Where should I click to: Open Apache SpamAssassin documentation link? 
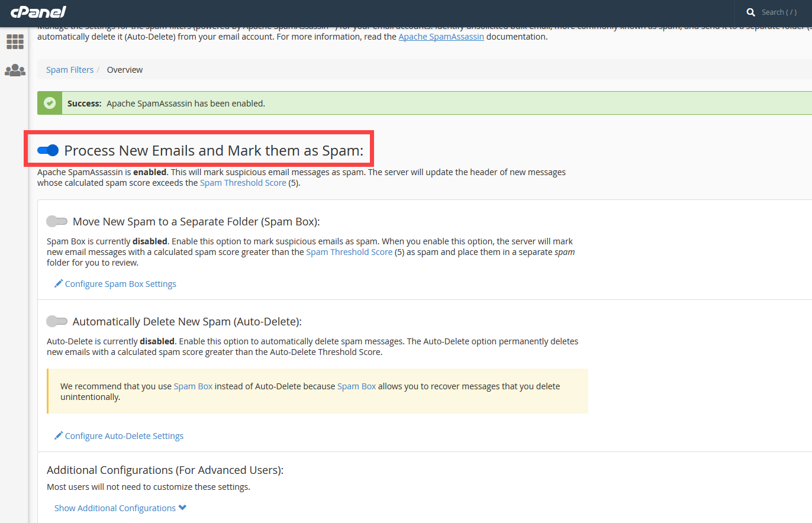(x=441, y=37)
